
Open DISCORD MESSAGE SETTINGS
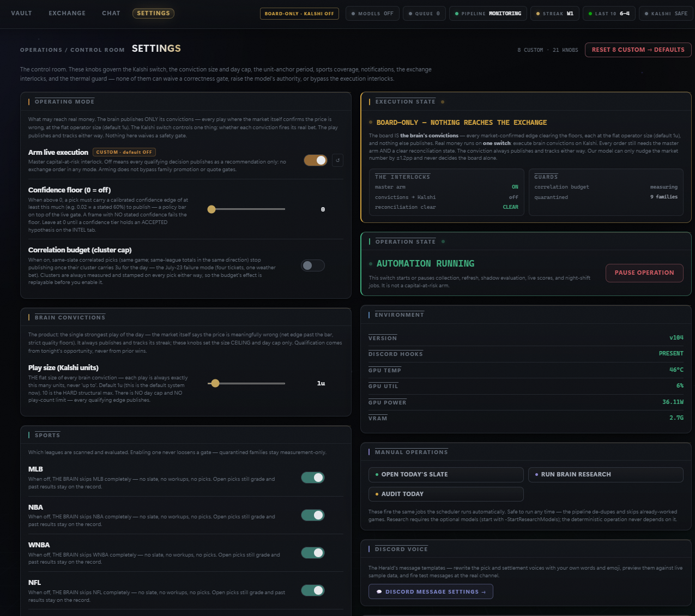(x=431, y=591)
